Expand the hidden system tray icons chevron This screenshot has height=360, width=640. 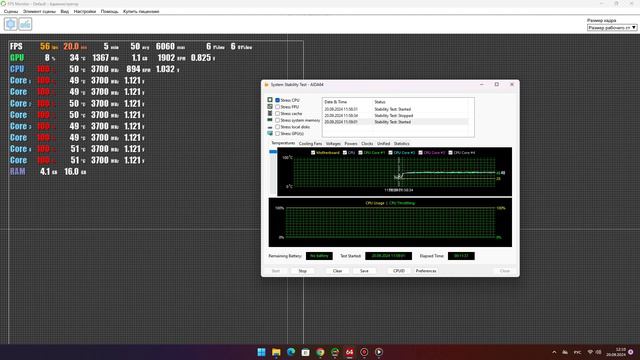pyautogui.click(x=554, y=352)
